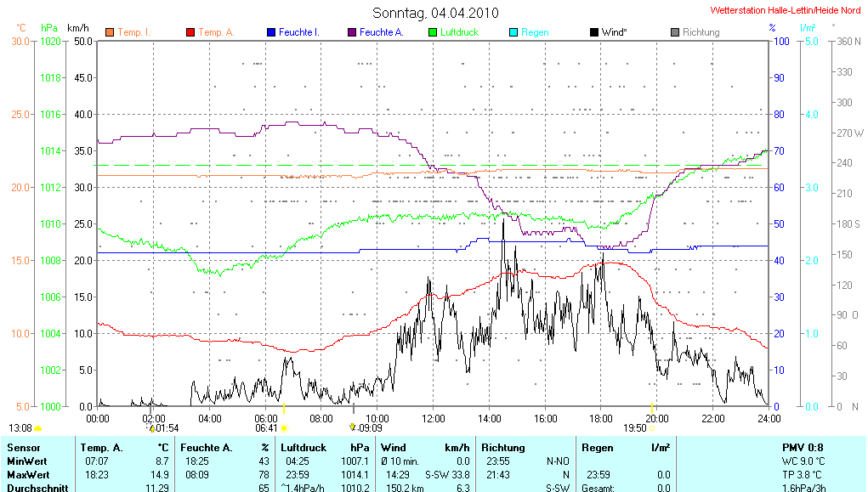Click the blue Feuchte I. legend square

[x=270, y=32]
